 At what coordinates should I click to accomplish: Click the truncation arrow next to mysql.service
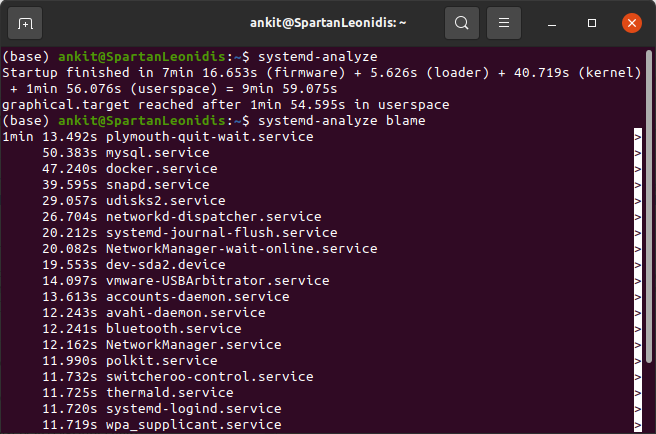[637, 153]
